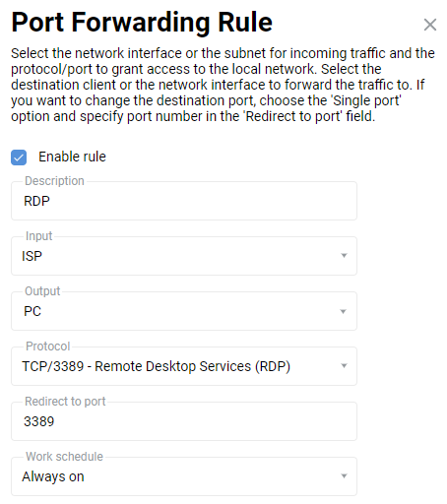Click the 'Port Forwarding Rule' heading
Image resolution: width=447 pixels, height=504 pixels.
tap(142, 23)
